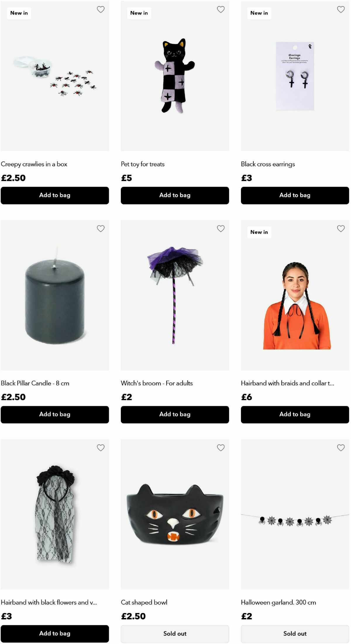View the Cat shaped bowl product photo
351x644 pixels.
click(x=175, y=514)
